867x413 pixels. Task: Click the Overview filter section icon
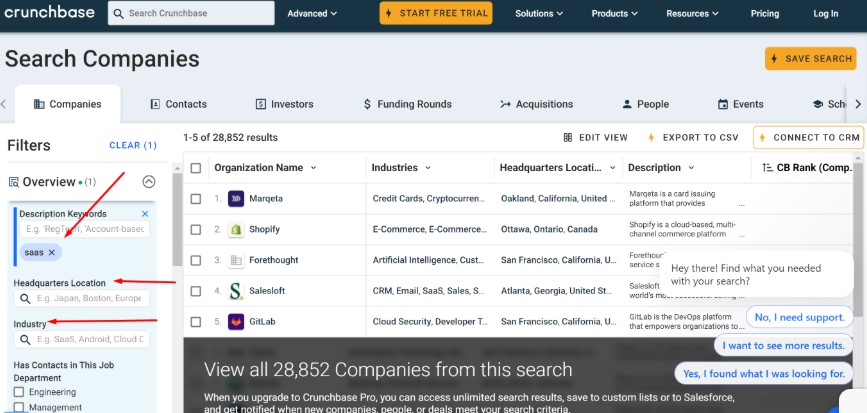coord(14,182)
